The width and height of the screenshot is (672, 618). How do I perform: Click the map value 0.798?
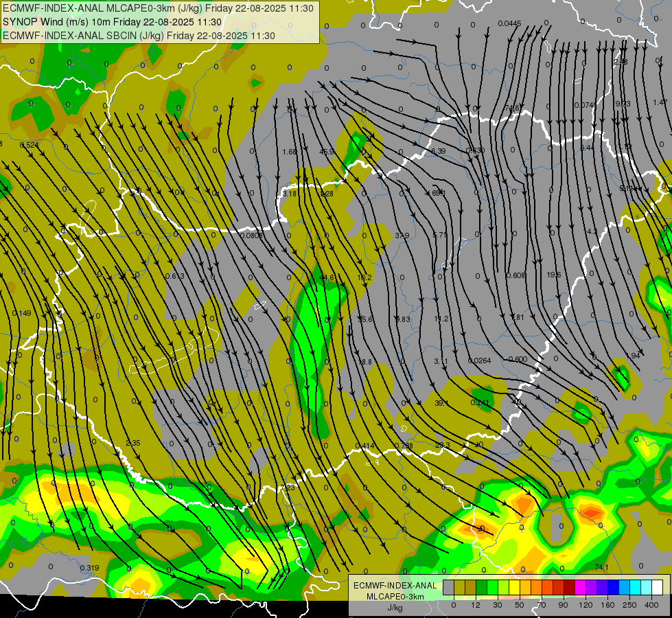(404, 446)
